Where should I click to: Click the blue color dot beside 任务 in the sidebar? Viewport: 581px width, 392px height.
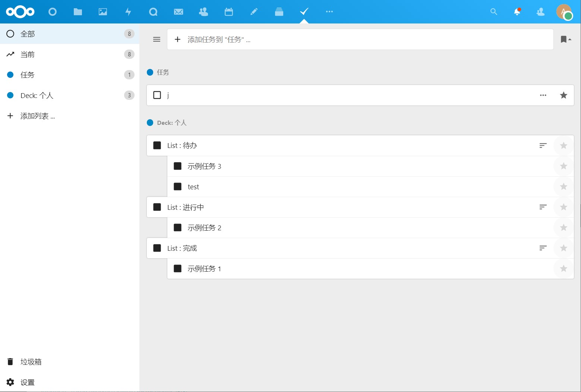tap(10, 75)
